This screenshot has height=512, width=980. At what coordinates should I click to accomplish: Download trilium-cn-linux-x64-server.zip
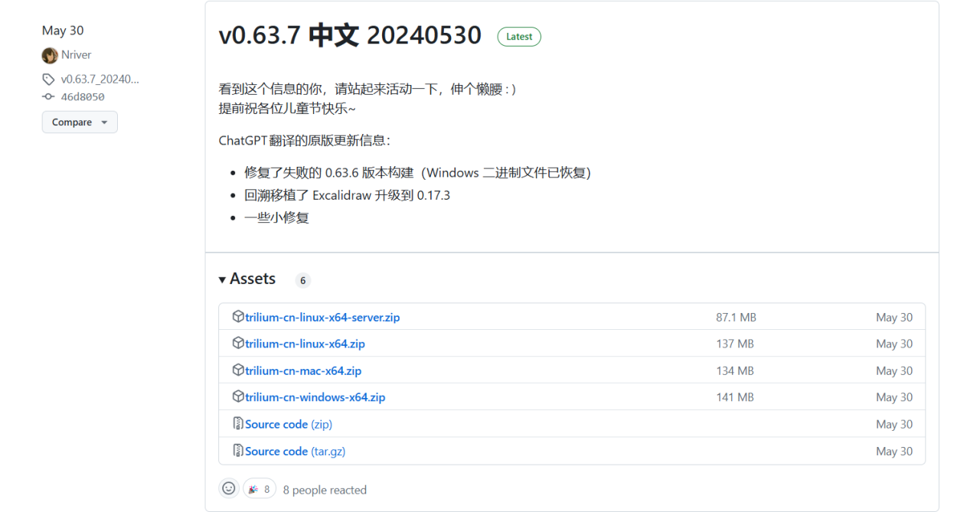click(322, 317)
